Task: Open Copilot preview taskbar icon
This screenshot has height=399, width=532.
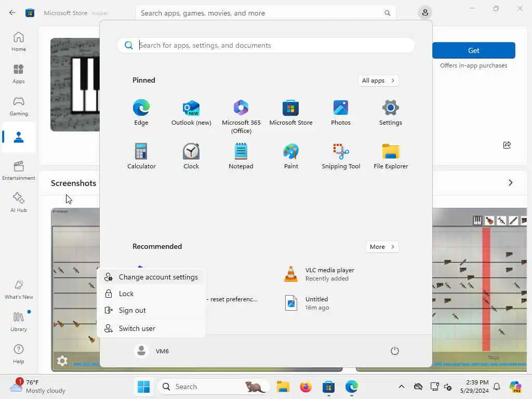Action: (515, 387)
